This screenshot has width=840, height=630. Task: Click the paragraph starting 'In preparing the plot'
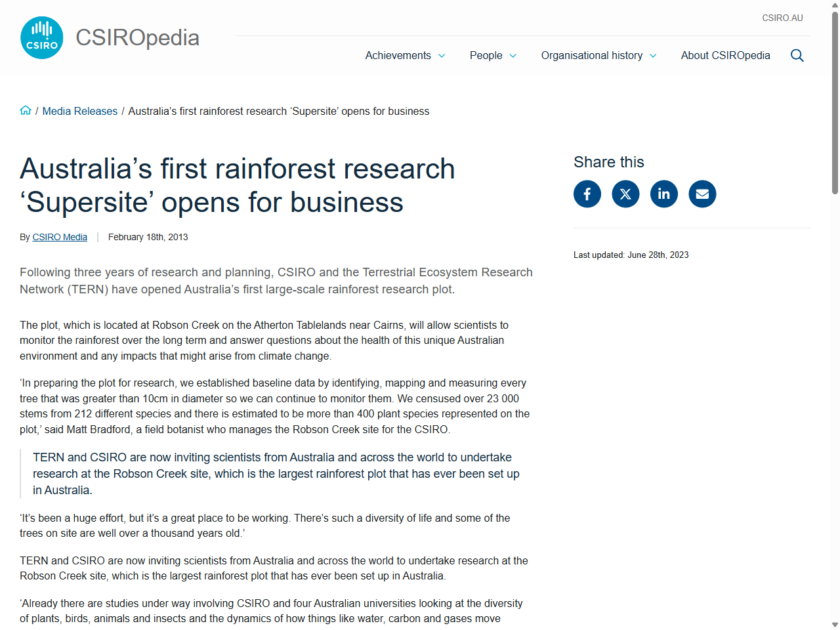275,406
